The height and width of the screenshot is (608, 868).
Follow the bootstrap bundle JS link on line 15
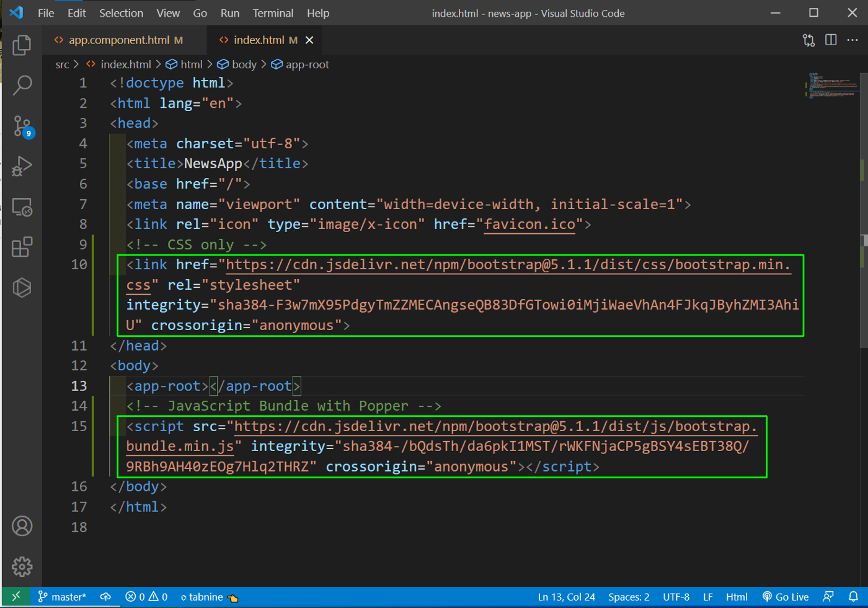click(495, 427)
